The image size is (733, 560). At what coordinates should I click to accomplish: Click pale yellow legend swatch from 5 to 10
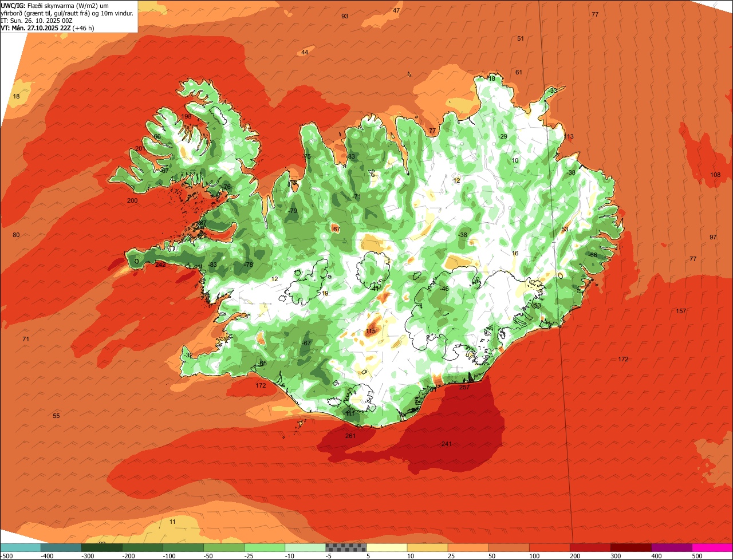pyautogui.click(x=387, y=547)
